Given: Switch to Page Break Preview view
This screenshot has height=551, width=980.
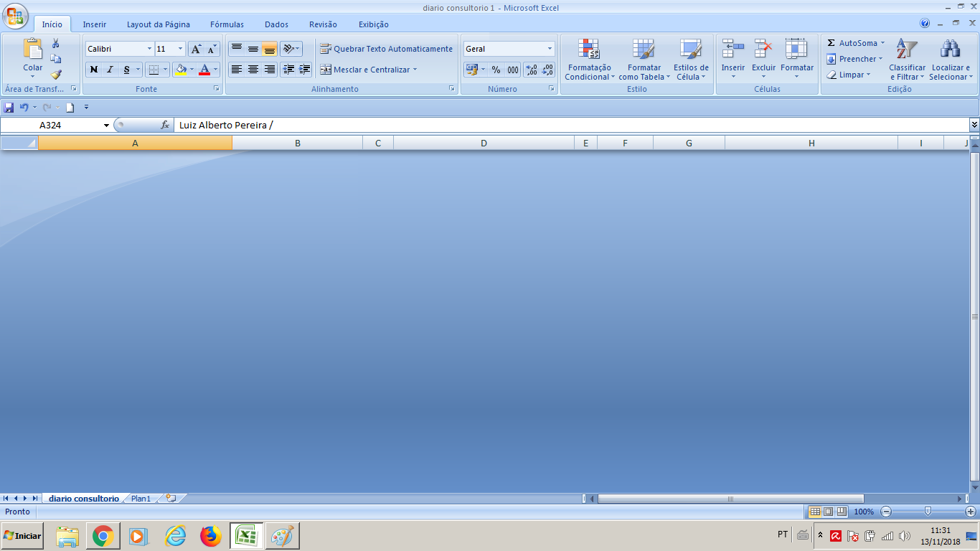Looking at the screenshot, I should [x=842, y=512].
